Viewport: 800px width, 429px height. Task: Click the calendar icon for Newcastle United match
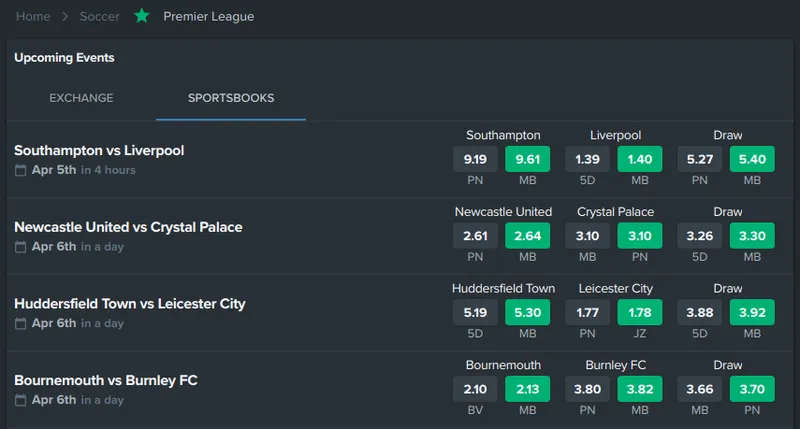(20, 247)
